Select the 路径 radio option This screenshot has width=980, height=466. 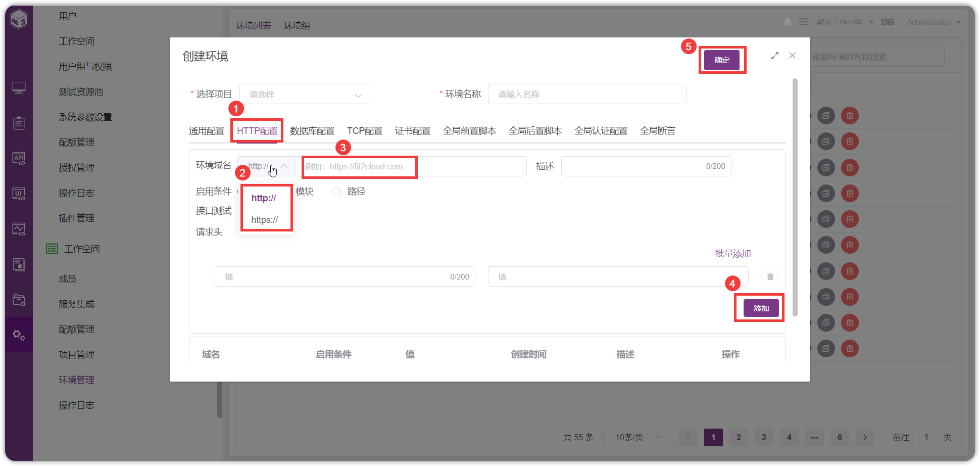(337, 192)
